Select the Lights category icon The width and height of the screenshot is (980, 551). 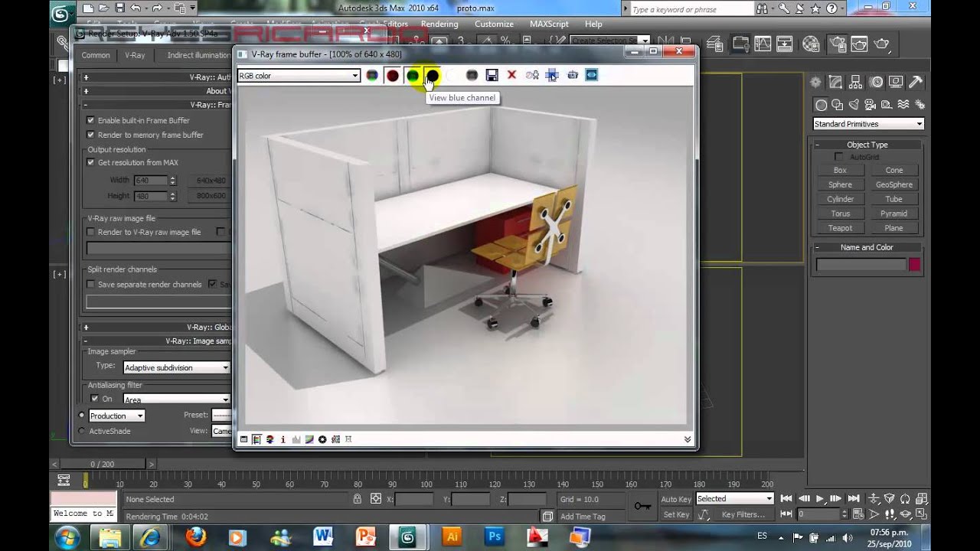[854, 105]
